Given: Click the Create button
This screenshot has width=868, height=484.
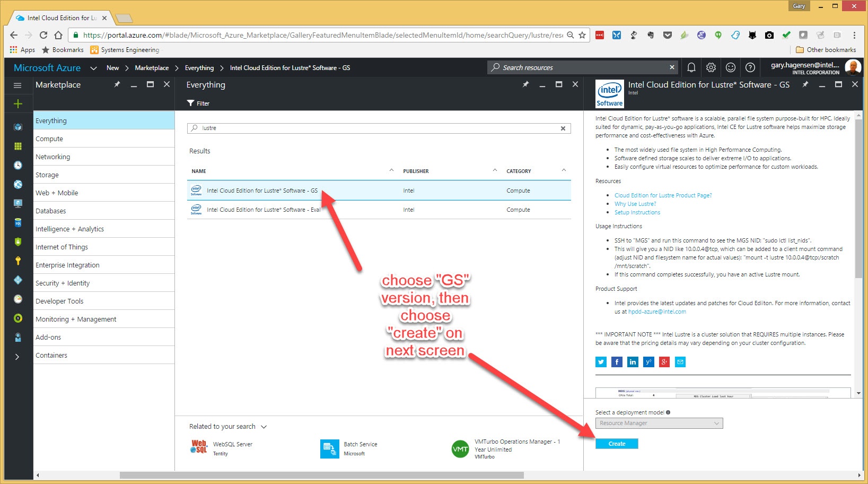Looking at the screenshot, I should [617, 444].
